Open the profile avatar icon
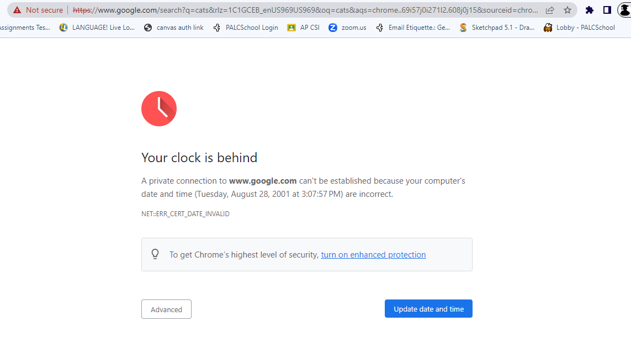 click(x=624, y=10)
